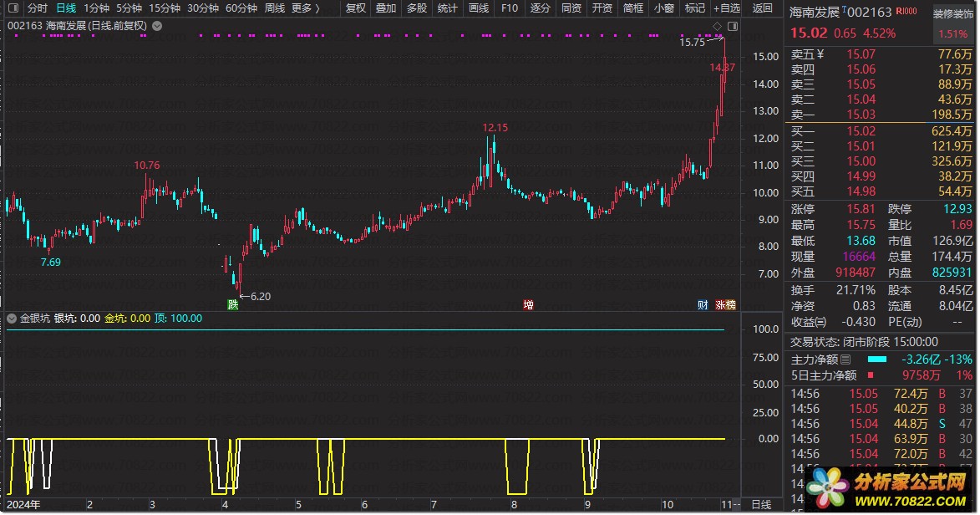Click the 市值 126.9亿 value
Image resolution: width=980 pixels, height=515 pixels.
click(952, 241)
